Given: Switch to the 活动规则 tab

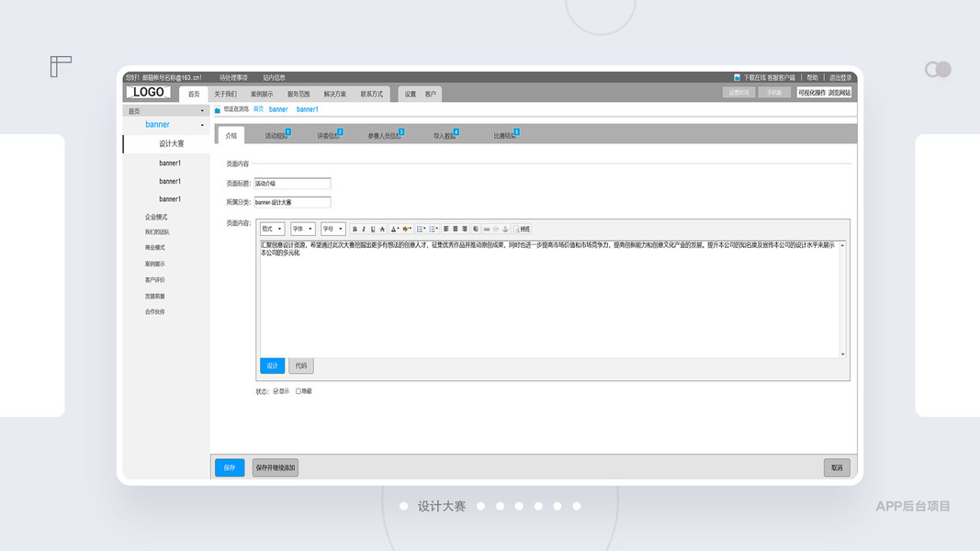Looking at the screenshot, I should point(276,136).
